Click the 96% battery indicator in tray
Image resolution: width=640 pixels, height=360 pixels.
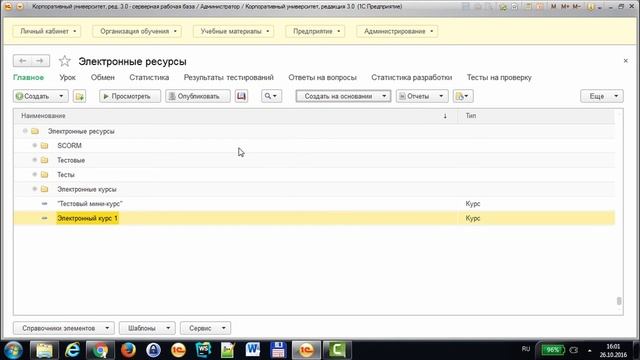click(x=553, y=350)
